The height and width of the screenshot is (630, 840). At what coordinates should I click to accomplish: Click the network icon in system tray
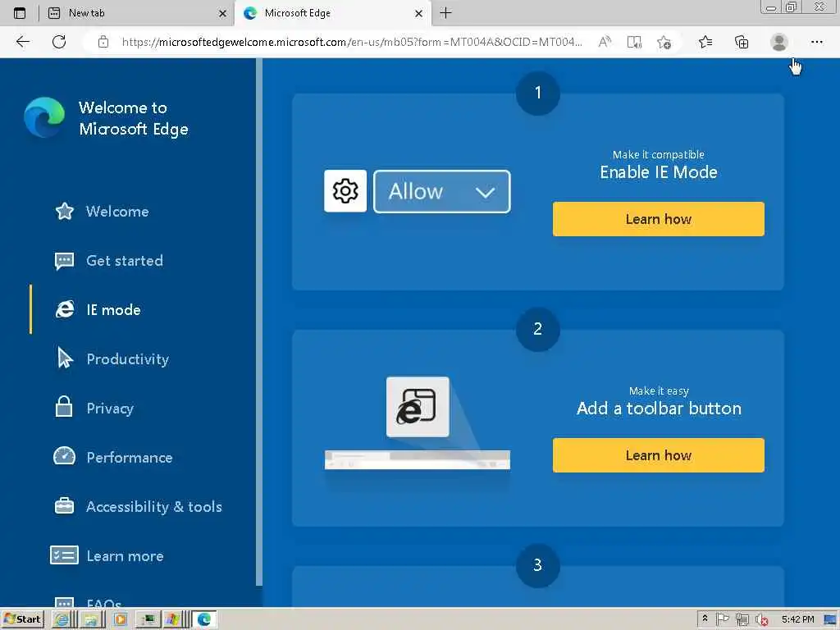click(x=742, y=619)
